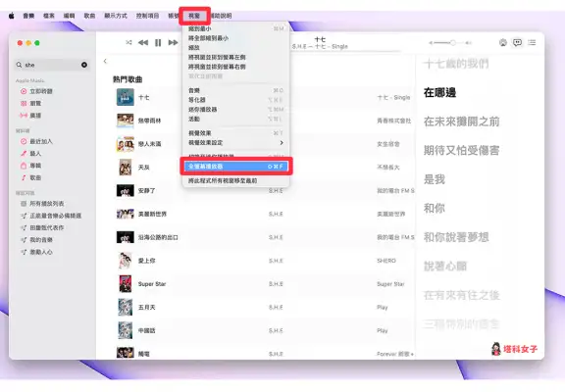The image size is (565, 392).
Task: Click the 戀人未滿 song thumbnail
Action: tap(125, 144)
